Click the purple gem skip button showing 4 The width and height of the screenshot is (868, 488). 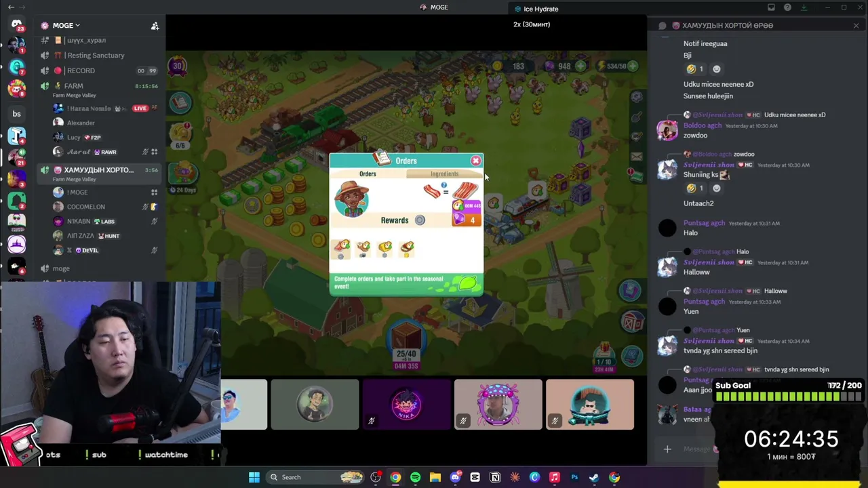[467, 220]
